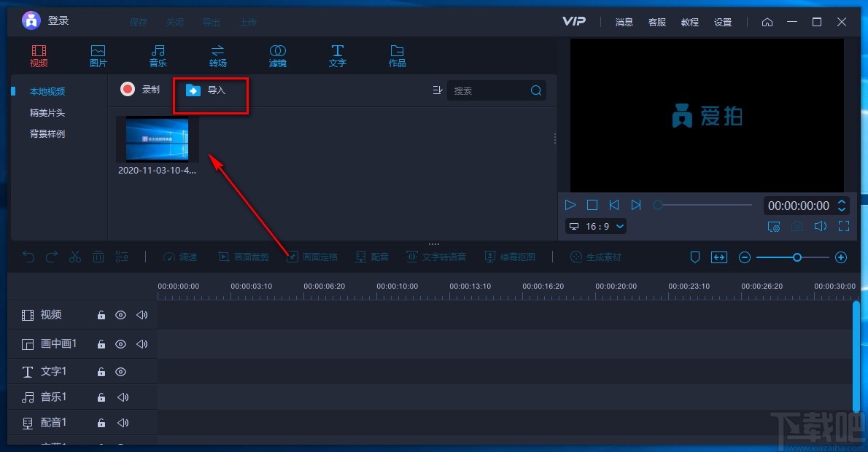The image size is (868, 452).
Task: Click the timeline zoom slider handle
Action: point(797,257)
